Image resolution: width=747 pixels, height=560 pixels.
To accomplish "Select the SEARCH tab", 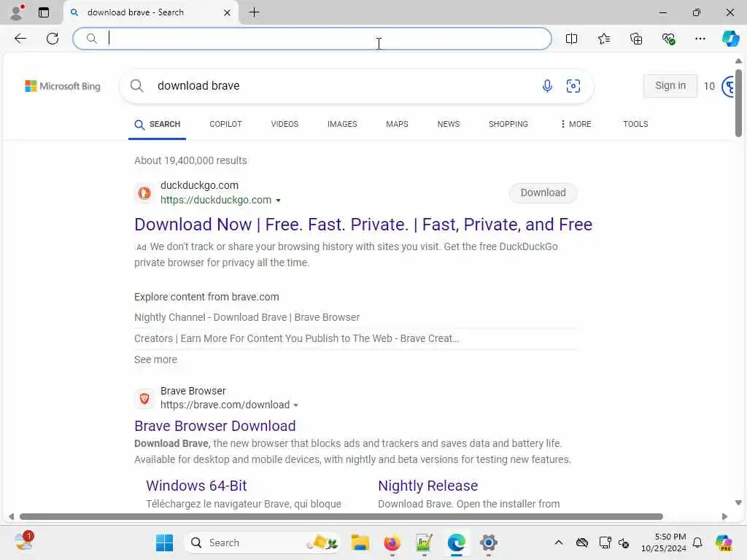I will tap(158, 124).
